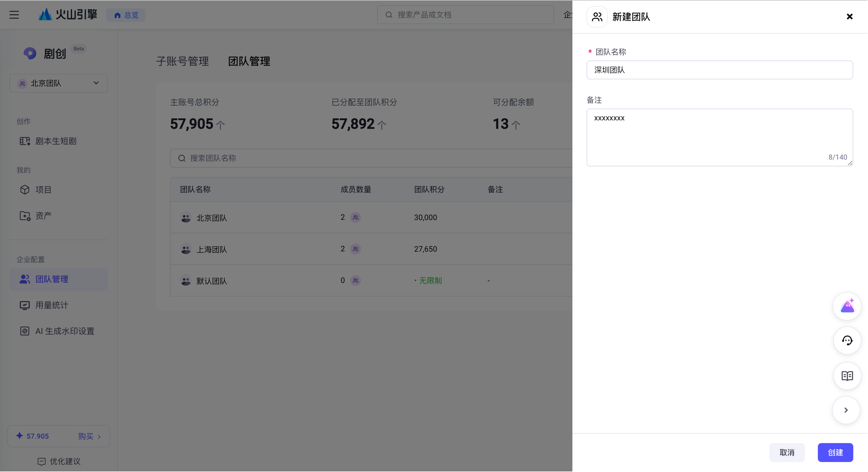Click the 57,892 allocated points value
This screenshot has height=472, width=868.
353,124
